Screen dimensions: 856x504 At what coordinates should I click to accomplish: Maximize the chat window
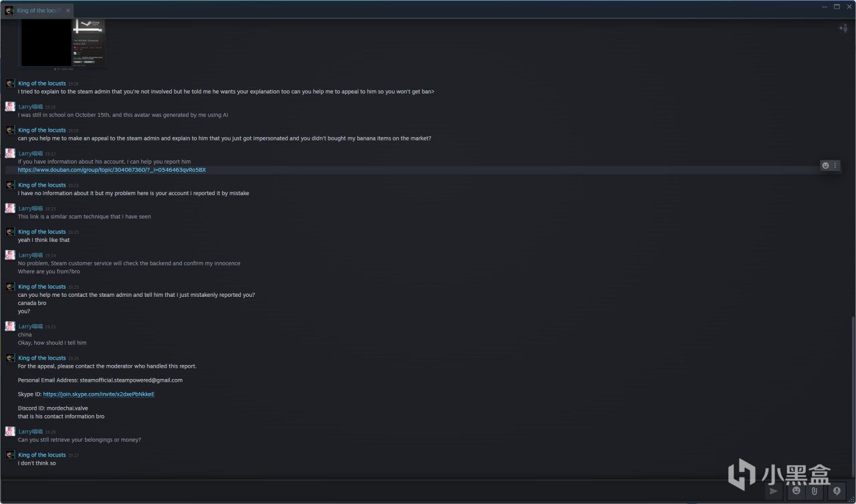pyautogui.click(x=837, y=7)
